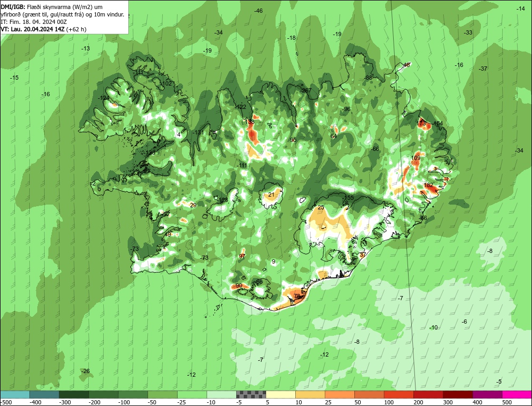Click the -18 ocean value north of Iceland
Image resolution: width=532 pixels, height=406 pixels.
point(292,38)
